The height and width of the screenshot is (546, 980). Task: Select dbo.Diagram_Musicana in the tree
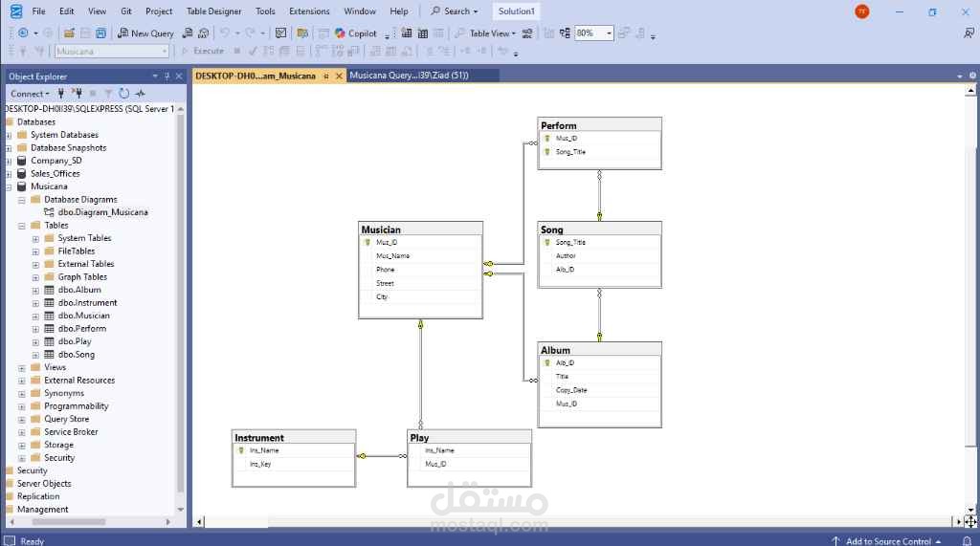coord(102,212)
